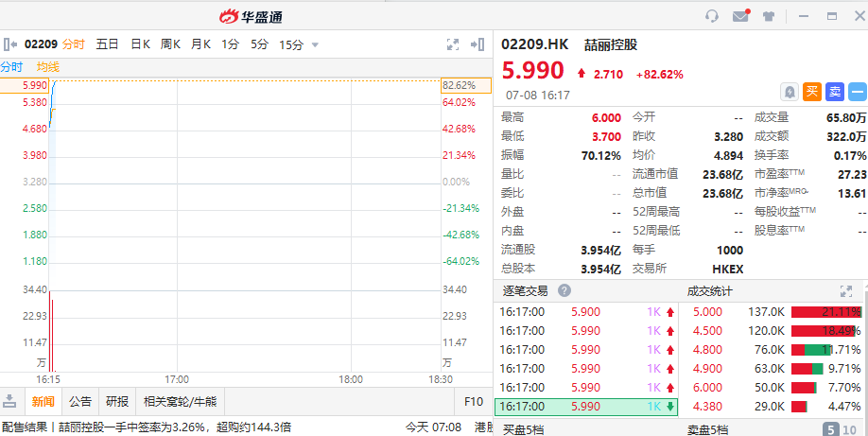Collapse the left panel beside 02209
The image size is (868, 436).
[10, 44]
